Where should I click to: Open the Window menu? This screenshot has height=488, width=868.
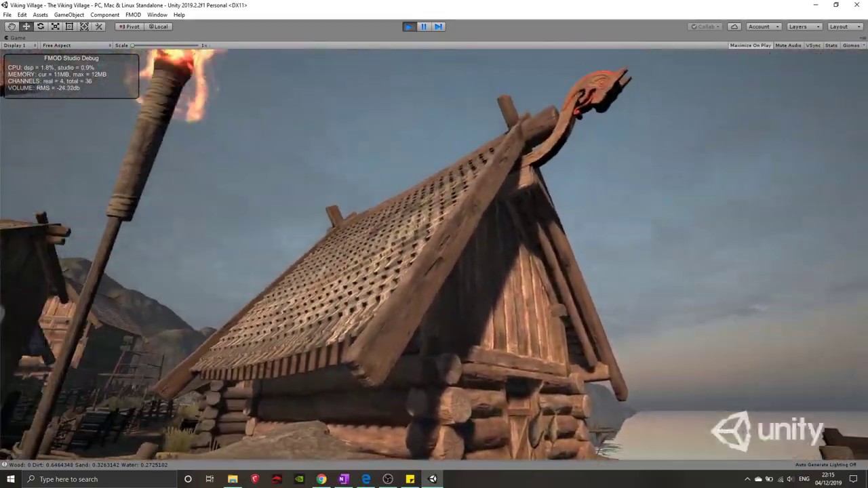[x=157, y=15]
